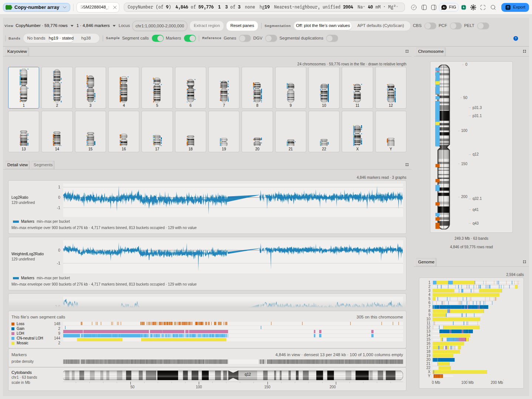Open search with the magnifier icon
Screen dimensions: 532x399
[x=493, y=7]
